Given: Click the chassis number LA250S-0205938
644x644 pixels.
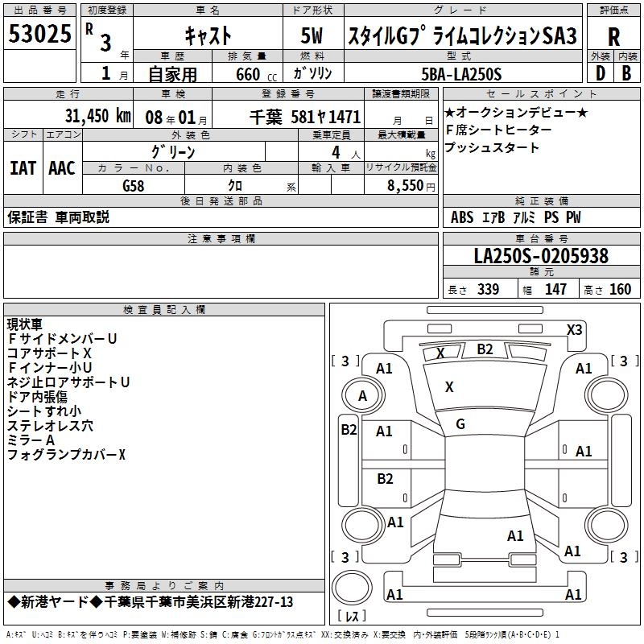Looking at the screenshot, I should 541,256.
